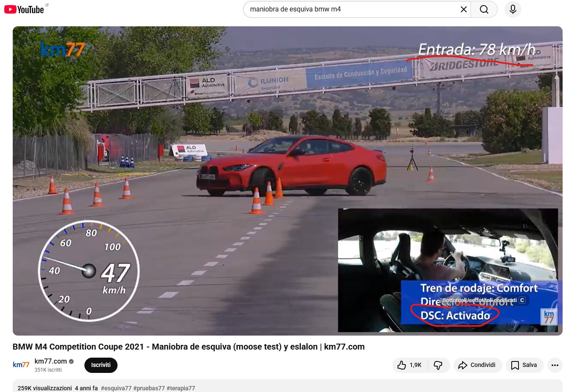This screenshot has width=566, height=392.
Task: Click the '259K visualizzazioni' view count
Action: (x=45, y=388)
